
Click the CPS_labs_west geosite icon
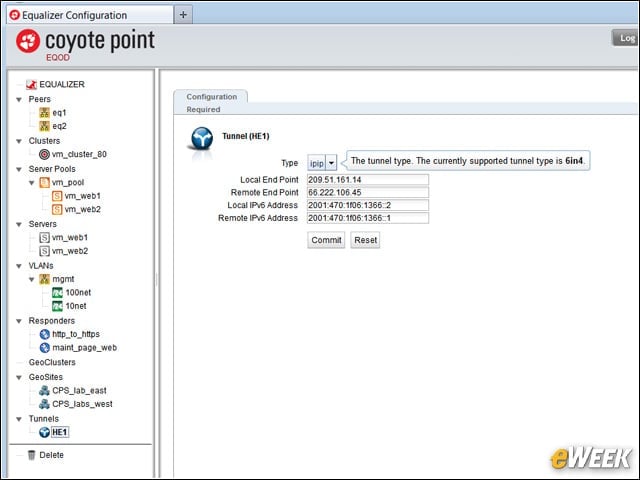(x=44, y=404)
